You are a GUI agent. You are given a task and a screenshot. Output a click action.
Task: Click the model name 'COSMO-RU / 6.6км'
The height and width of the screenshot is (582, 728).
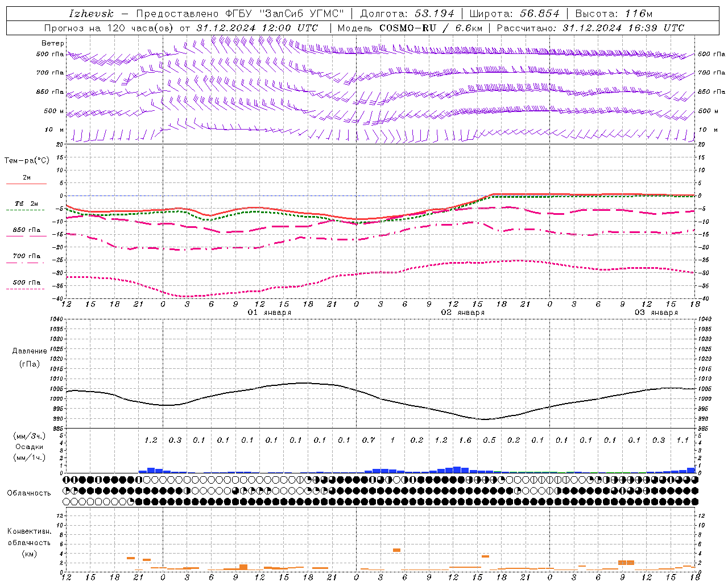[x=431, y=28]
